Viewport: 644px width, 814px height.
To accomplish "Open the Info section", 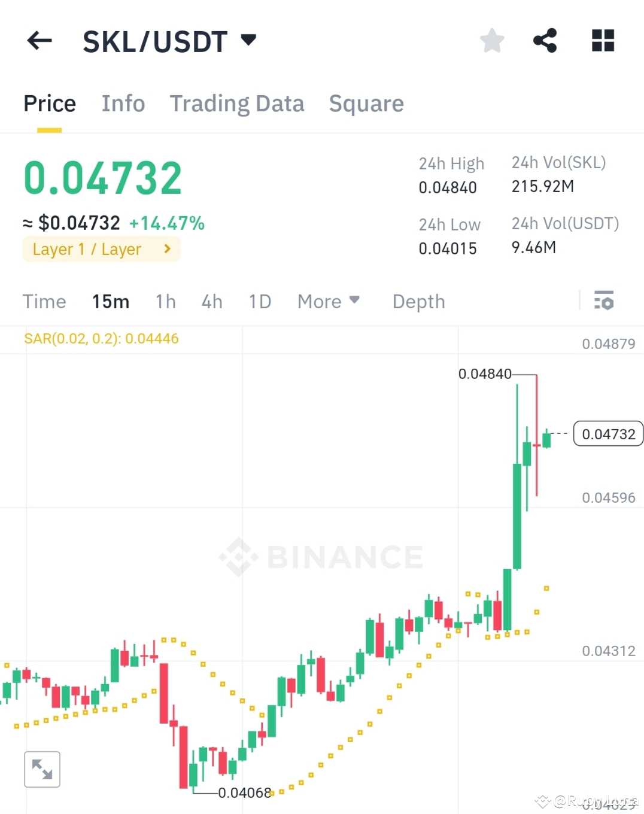I will [x=123, y=103].
